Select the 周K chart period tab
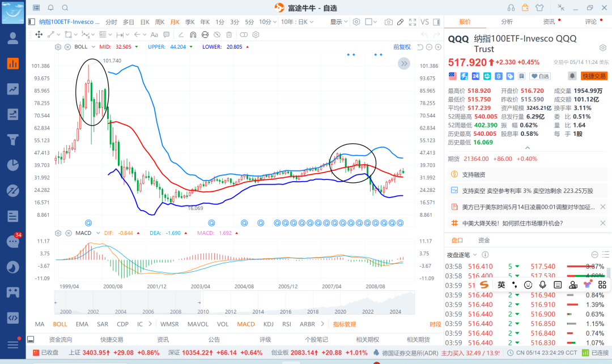Image resolution: width=612 pixels, height=364 pixels. (159, 22)
